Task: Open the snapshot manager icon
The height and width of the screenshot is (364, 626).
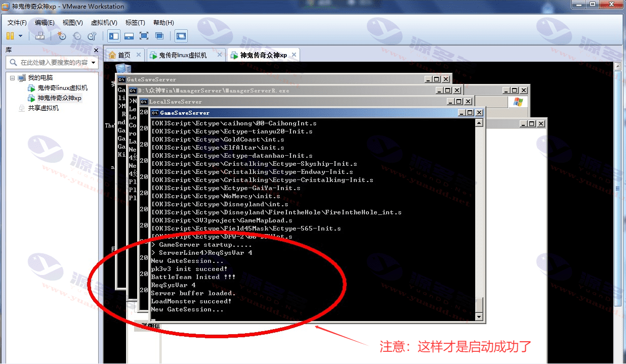Action: click(92, 36)
